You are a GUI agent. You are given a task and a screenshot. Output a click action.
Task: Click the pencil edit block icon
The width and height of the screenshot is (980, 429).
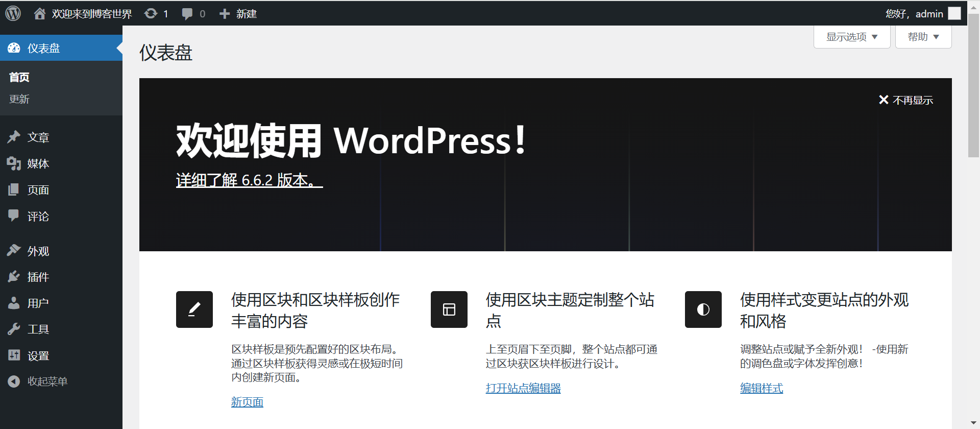pyautogui.click(x=194, y=309)
